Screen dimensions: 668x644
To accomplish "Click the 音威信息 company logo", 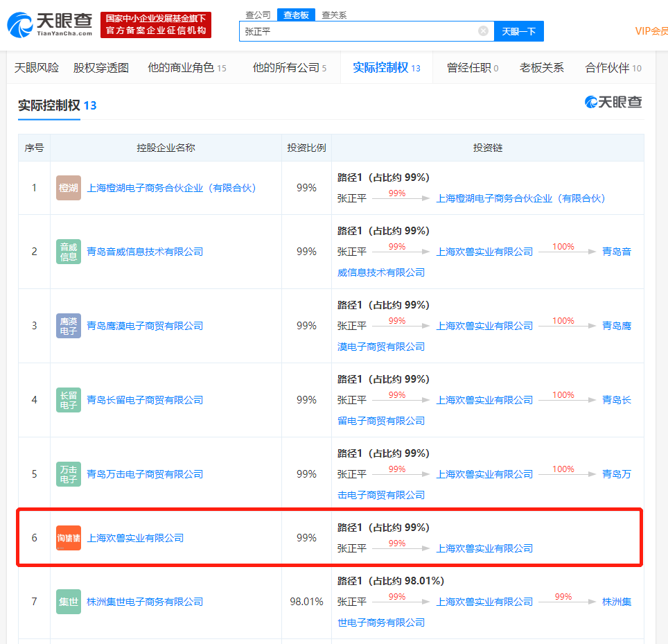I will 69,252.
